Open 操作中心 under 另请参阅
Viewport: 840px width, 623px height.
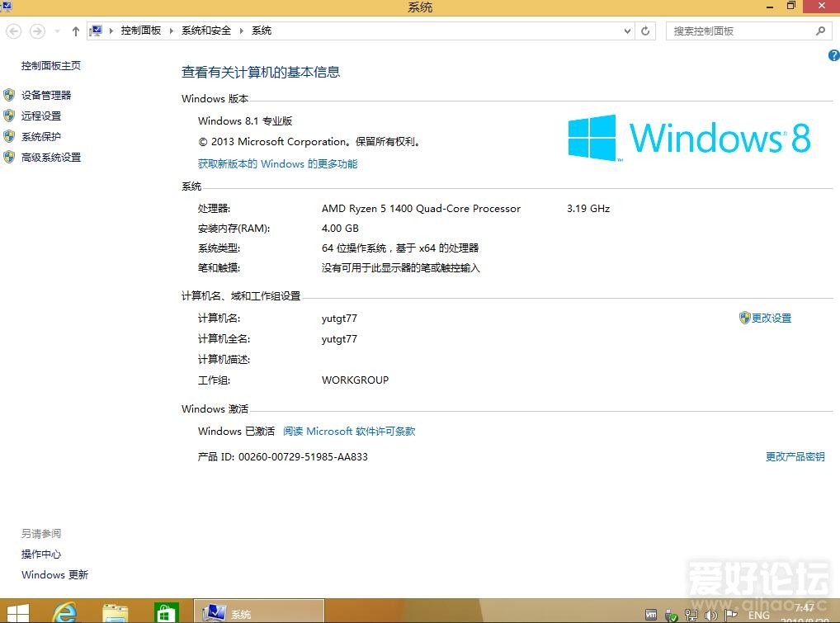pyautogui.click(x=41, y=554)
